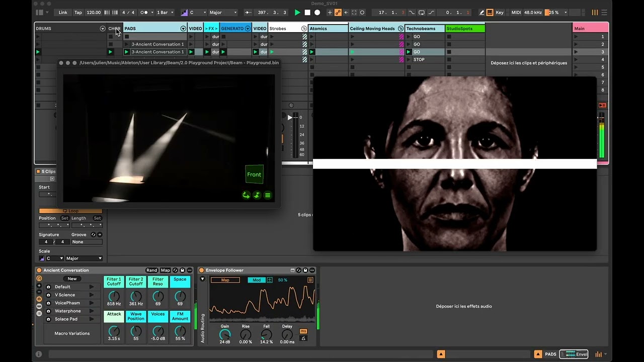Save the Ancient Conversation preset disk icon
The image size is (644, 362).
(183, 270)
